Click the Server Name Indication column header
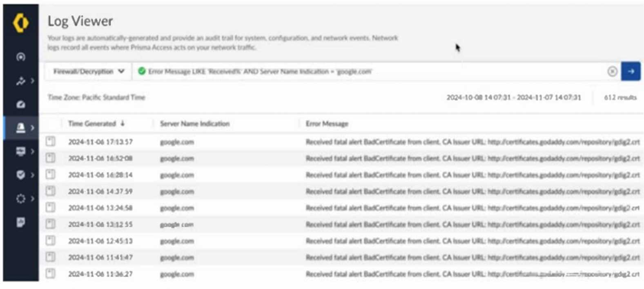Screen dimensions: 644x289 coord(194,124)
